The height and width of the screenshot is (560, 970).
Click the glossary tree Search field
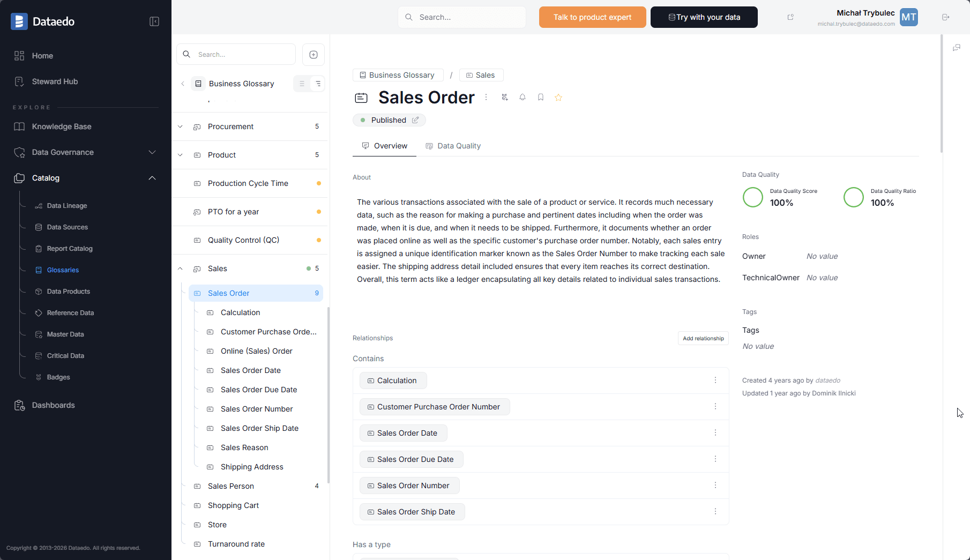tap(236, 54)
